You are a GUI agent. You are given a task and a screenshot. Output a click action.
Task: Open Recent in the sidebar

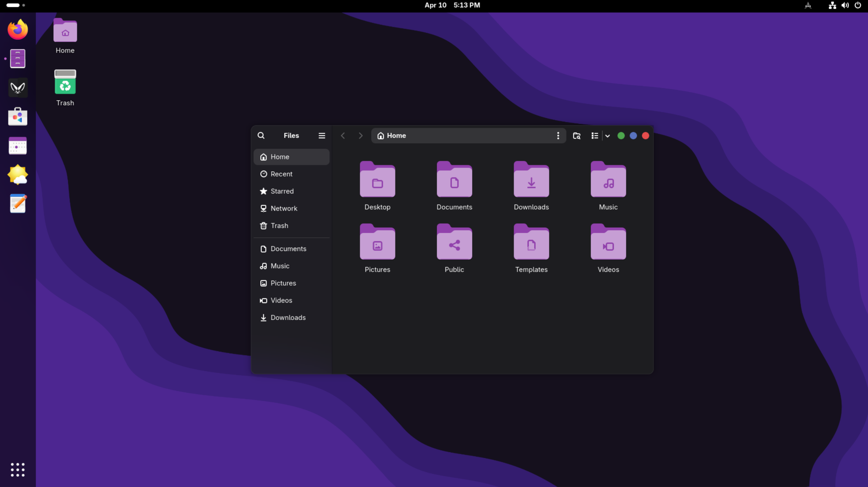(x=291, y=174)
